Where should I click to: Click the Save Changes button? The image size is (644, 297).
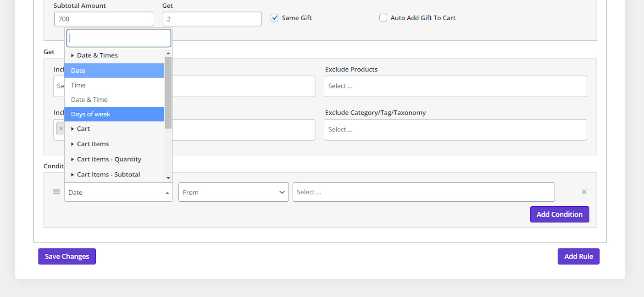67,257
